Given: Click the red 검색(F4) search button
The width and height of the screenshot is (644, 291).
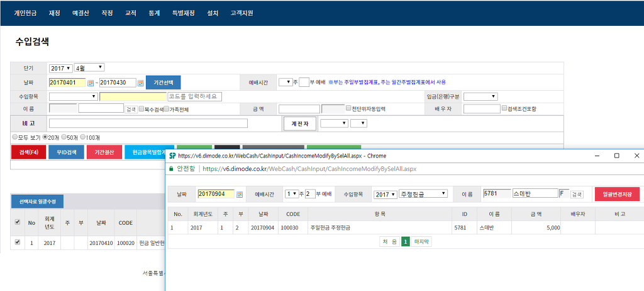Looking at the screenshot, I should click(x=28, y=152).
